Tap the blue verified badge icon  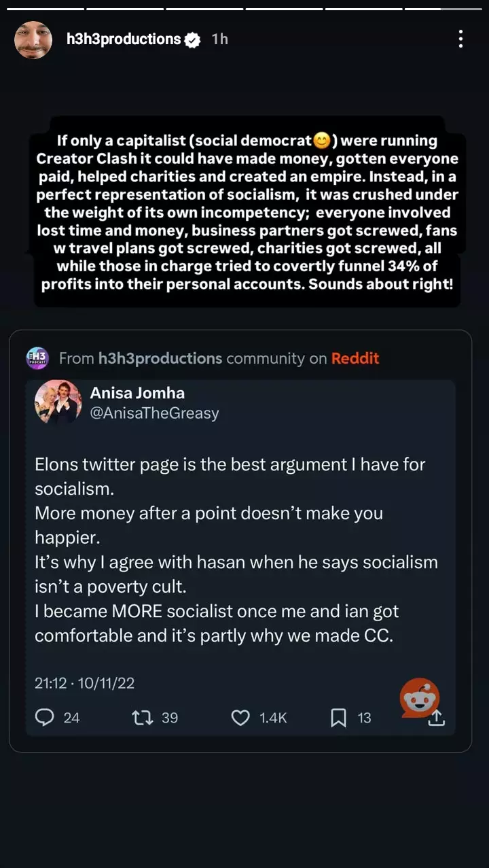coord(193,40)
